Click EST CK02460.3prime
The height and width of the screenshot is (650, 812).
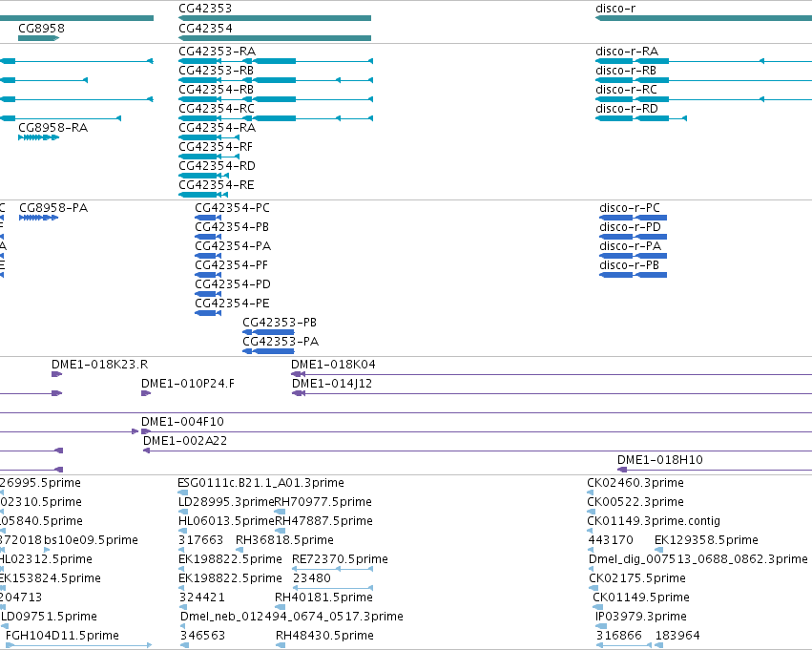(x=591, y=493)
